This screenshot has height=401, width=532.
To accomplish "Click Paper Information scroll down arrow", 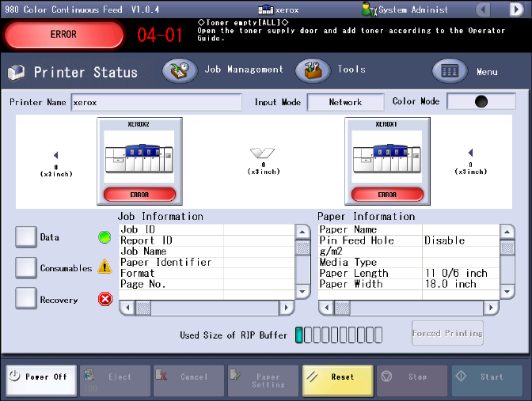I will (x=507, y=291).
